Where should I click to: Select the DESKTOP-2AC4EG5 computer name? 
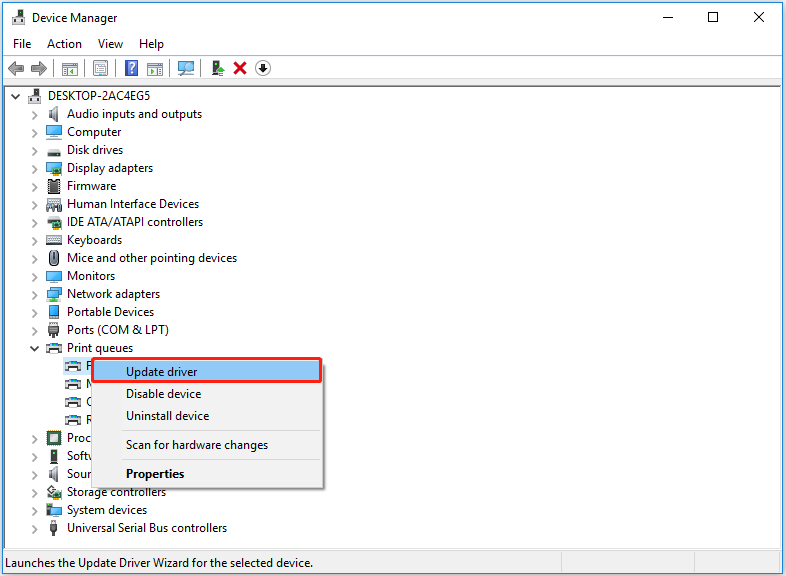99,96
